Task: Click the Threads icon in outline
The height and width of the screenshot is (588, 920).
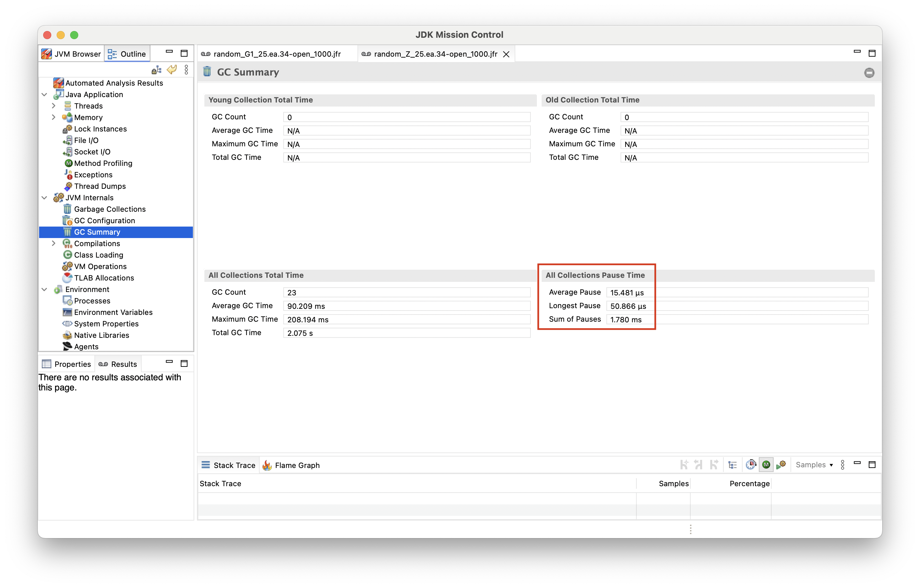Action: tap(68, 106)
